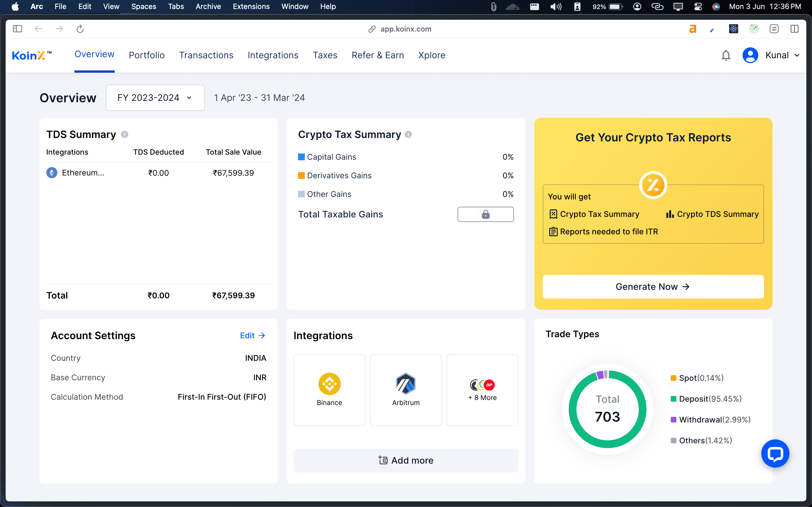Click the browser reload icon
Screen dimensions: 812x507
click(80, 29)
